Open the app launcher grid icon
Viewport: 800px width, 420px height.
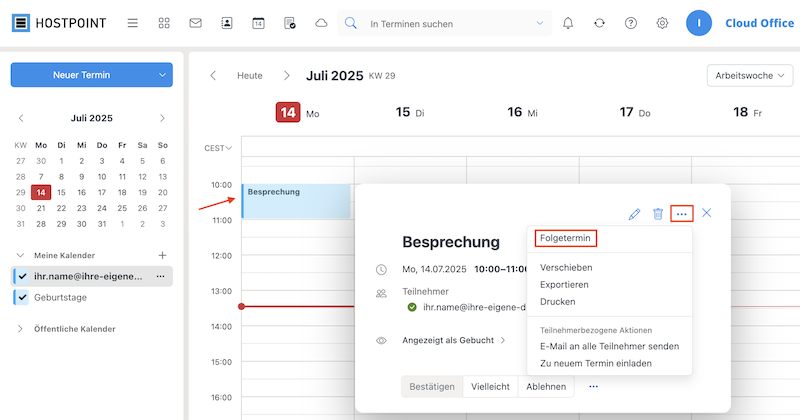pyautogui.click(x=164, y=23)
